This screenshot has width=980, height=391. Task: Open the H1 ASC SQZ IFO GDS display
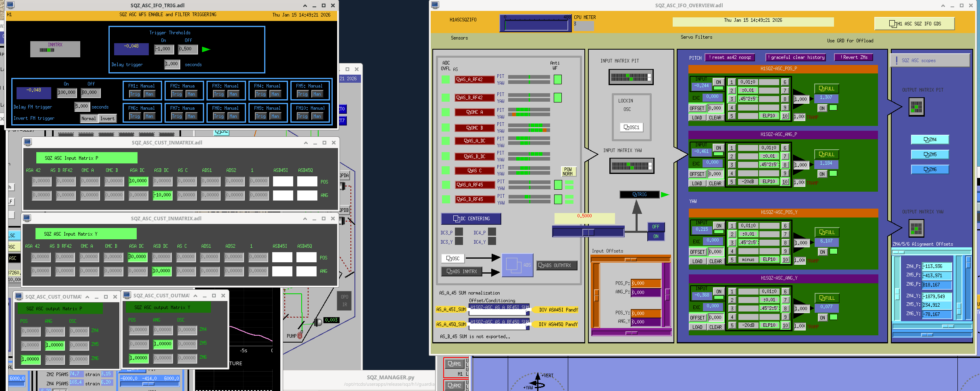[914, 24]
